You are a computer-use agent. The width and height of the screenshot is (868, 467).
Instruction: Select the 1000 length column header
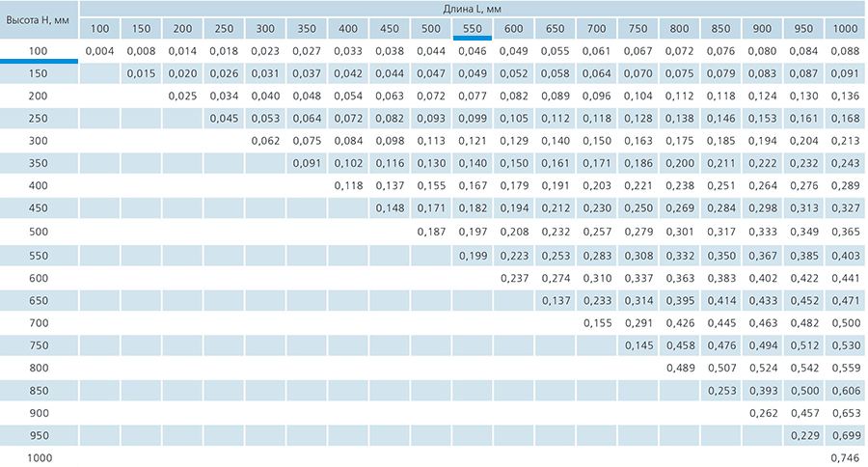tap(845, 29)
